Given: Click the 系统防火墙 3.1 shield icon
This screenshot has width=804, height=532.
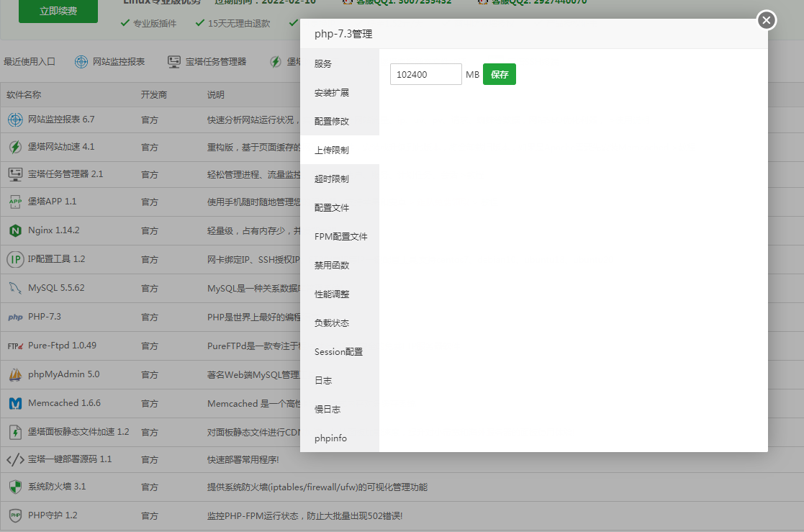Looking at the screenshot, I should (15, 487).
